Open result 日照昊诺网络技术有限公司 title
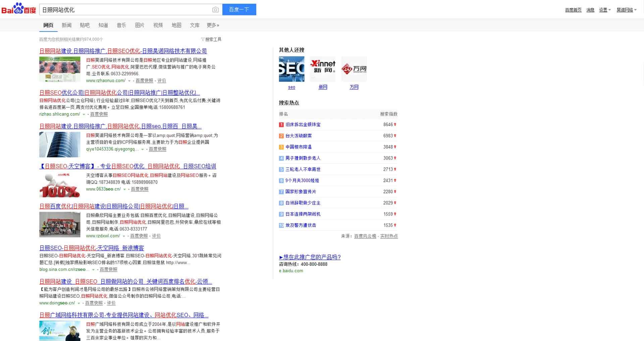 click(x=123, y=51)
